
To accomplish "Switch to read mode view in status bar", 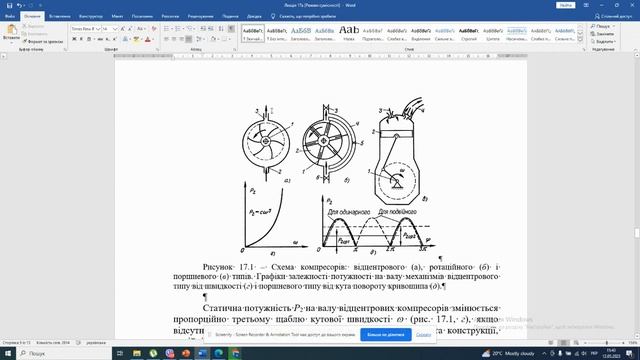I will (x=551, y=343).
